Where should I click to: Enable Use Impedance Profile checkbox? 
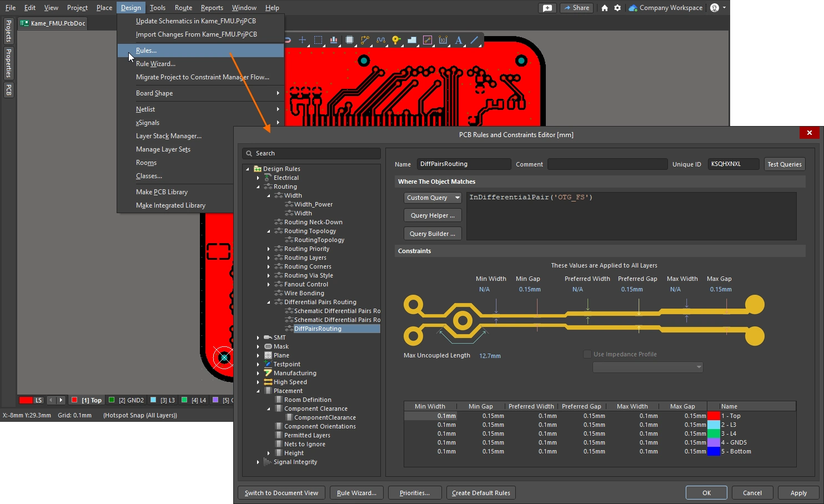(587, 354)
